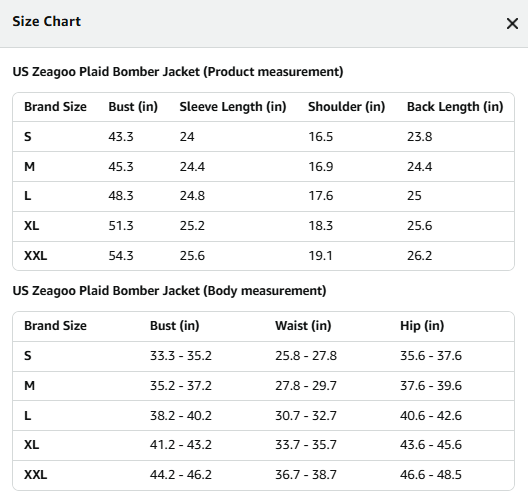Click the 27.8 - 29.7 waist range

coord(306,386)
